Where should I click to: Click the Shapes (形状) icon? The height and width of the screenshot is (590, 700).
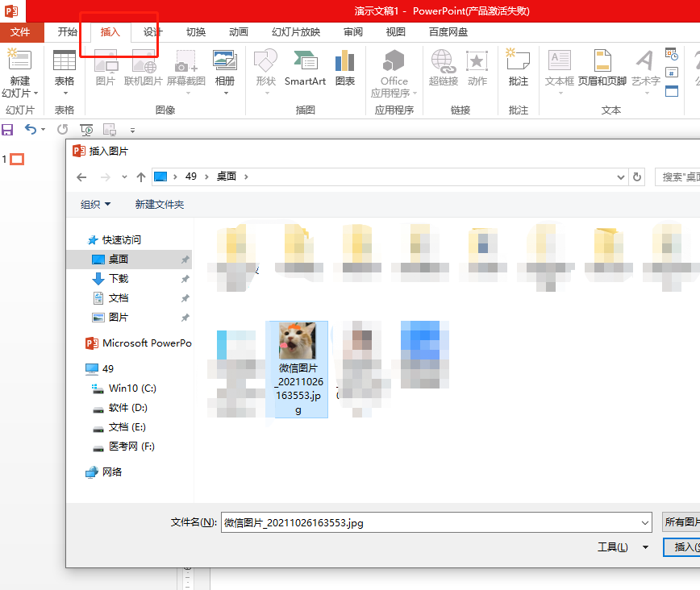pyautogui.click(x=265, y=60)
